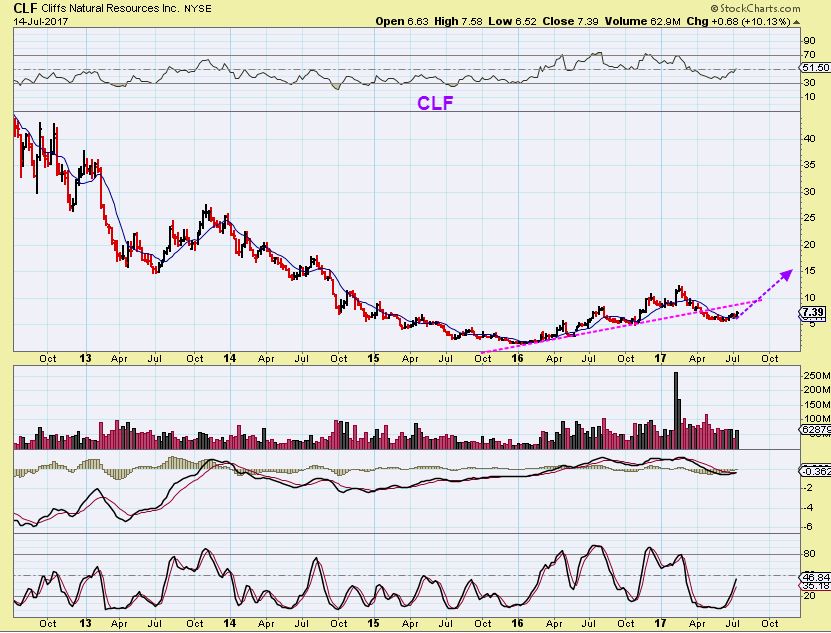This screenshot has height=633, width=831.
Task: Click year label 13 on the bottom stochastic axis
Action: click(x=85, y=623)
